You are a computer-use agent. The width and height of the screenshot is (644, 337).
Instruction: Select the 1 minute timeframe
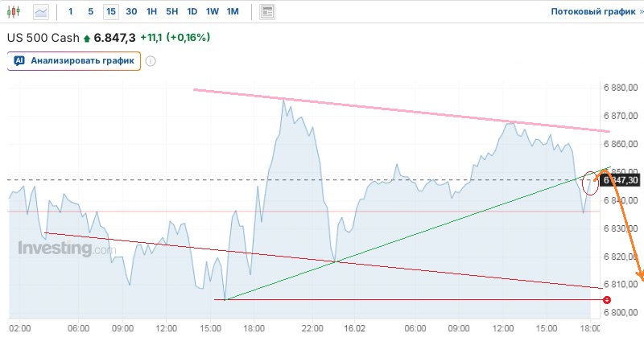(71, 12)
